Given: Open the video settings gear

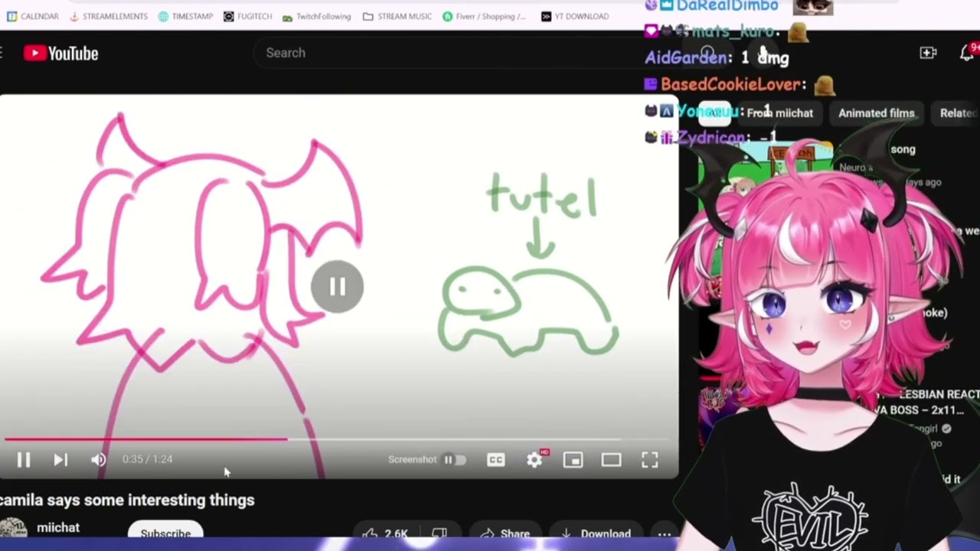Looking at the screenshot, I should pos(534,459).
